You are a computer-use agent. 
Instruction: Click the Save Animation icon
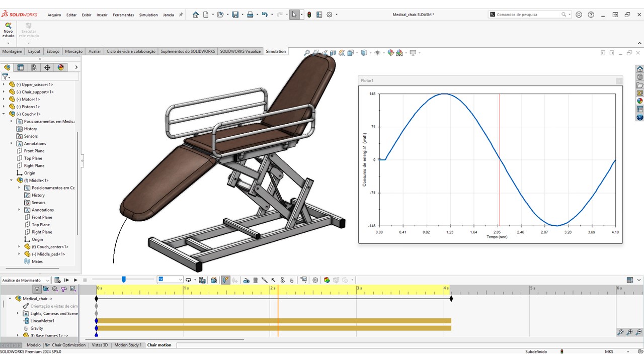202,280
